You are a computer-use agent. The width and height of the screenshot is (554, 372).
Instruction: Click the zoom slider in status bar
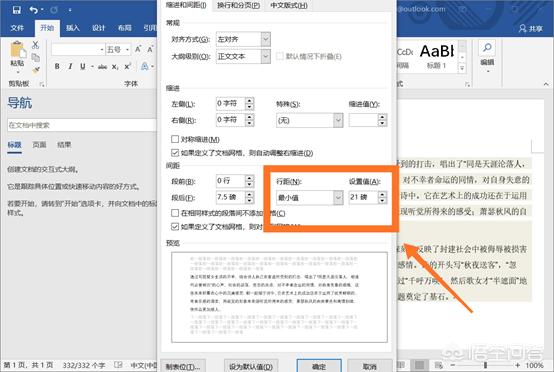click(485, 365)
